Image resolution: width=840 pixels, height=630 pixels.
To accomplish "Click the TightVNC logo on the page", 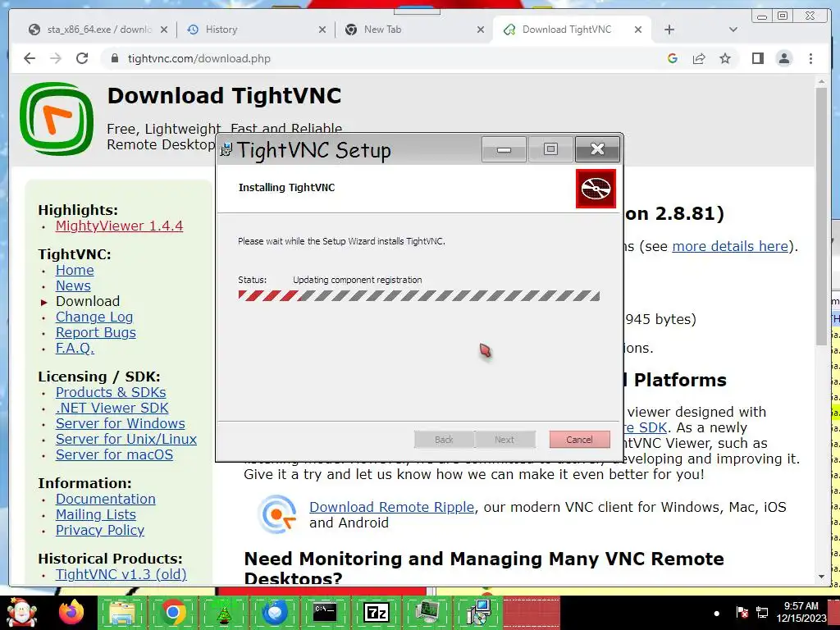I will point(57,119).
